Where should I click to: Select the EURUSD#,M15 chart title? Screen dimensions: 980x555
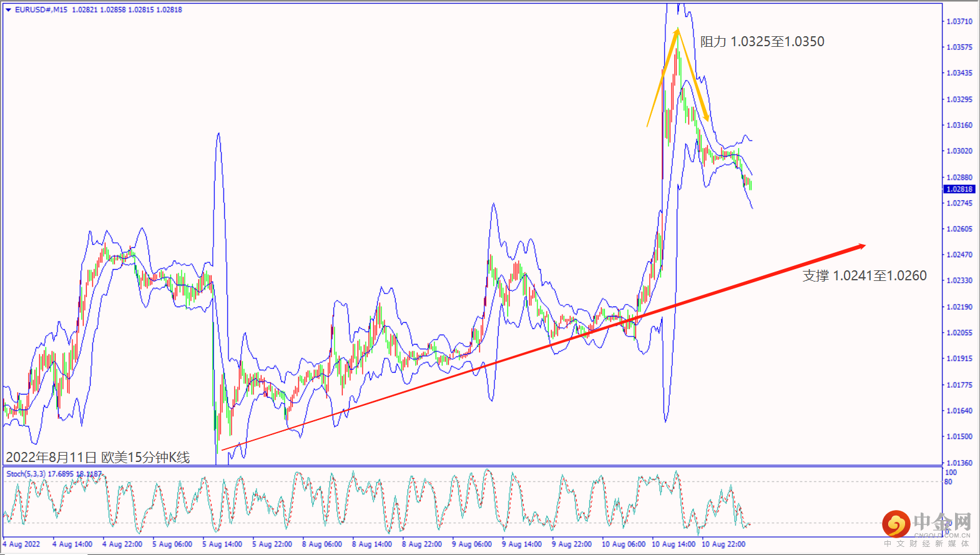coord(41,10)
